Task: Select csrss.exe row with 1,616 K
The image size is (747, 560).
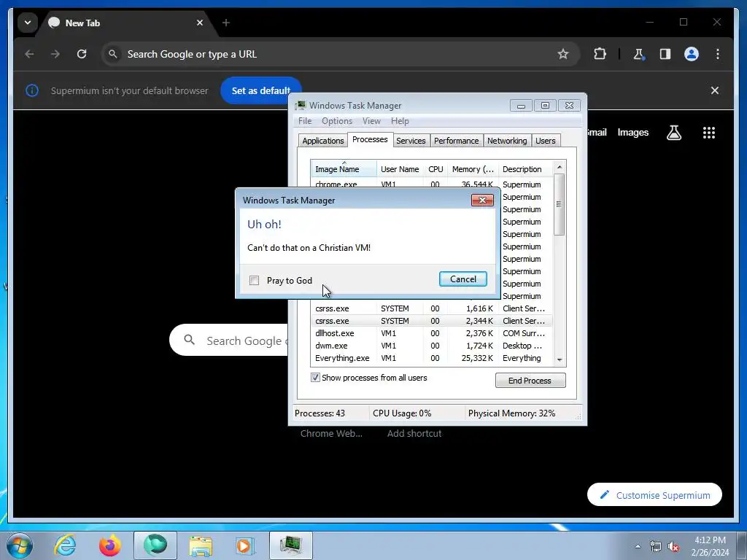Action: [x=432, y=308]
